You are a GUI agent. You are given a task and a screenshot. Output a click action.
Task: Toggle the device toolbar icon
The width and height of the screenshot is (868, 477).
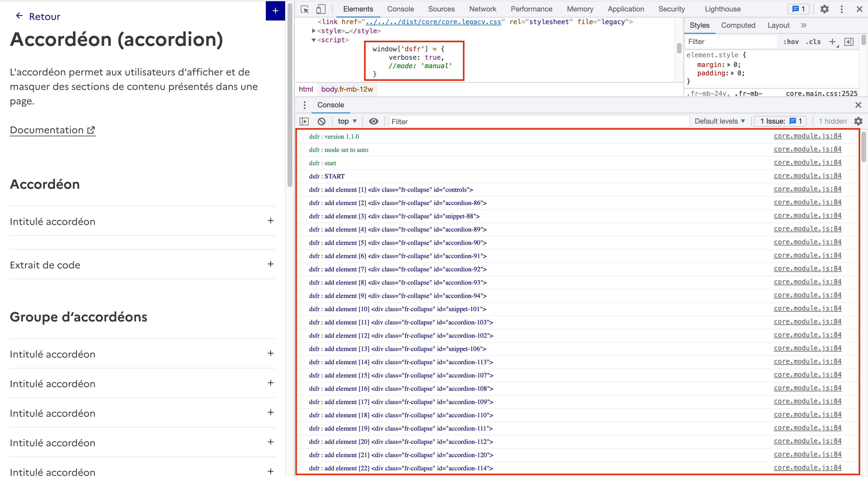click(x=321, y=9)
